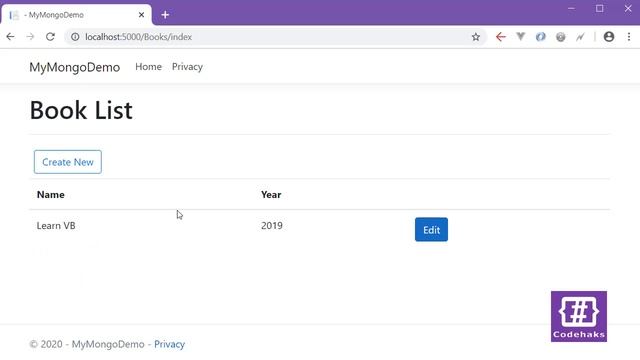The height and width of the screenshot is (360, 640).
Task: Click the Name column header
Action: [x=51, y=195]
